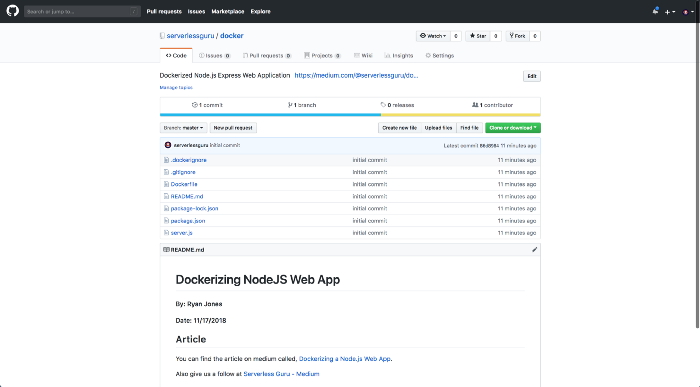Expand the Clone or download dropdown
Image resolution: width=700 pixels, height=387 pixels.
point(513,128)
